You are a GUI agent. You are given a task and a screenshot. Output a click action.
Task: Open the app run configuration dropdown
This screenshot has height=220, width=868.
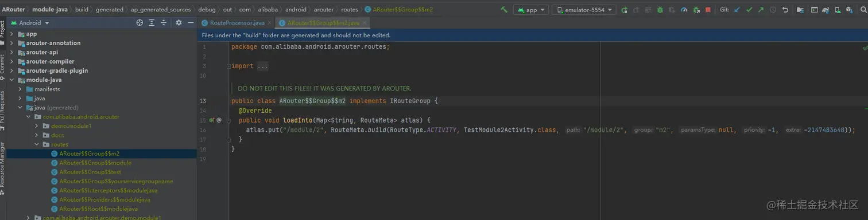(531, 10)
